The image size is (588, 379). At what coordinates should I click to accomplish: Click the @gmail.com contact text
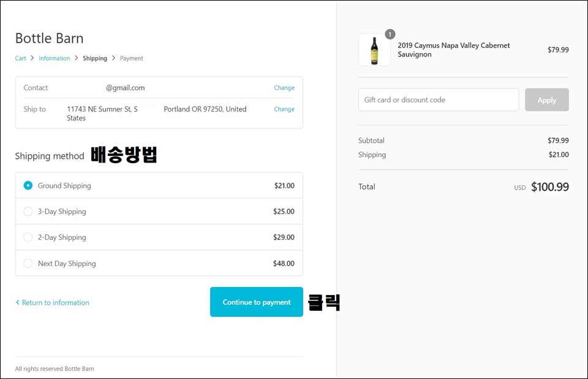[x=125, y=88]
